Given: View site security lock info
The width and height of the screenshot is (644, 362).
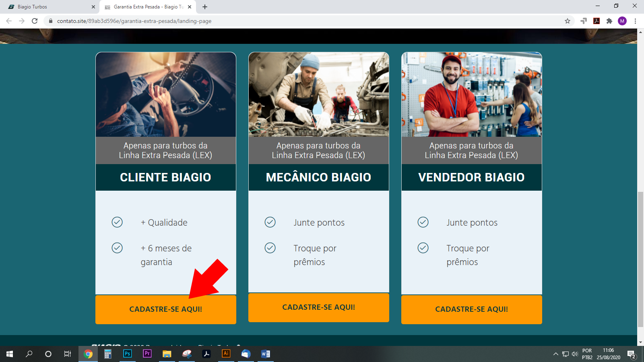Looking at the screenshot, I should [51, 21].
